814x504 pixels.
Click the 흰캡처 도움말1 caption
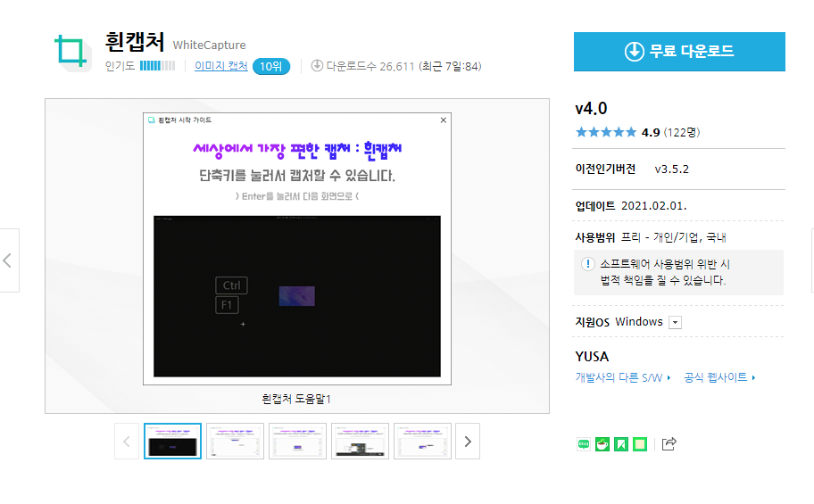(x=296, y=399)
